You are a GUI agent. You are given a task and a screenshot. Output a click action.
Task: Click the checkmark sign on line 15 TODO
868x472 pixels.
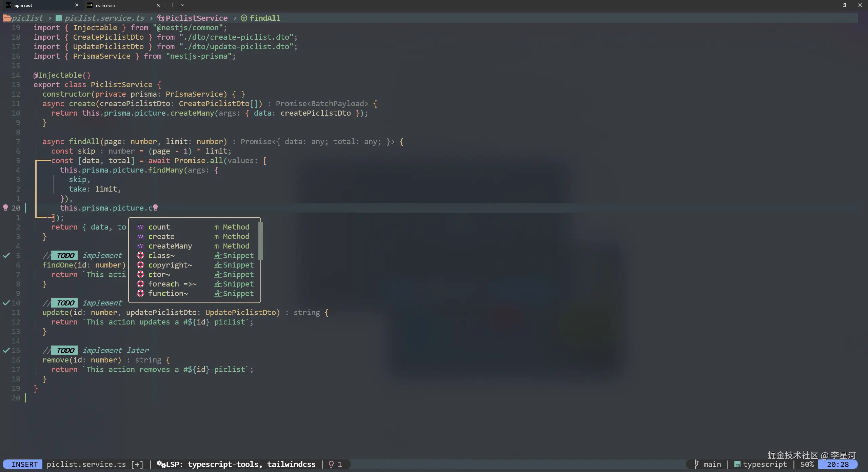pyautogui.click(x=6, y=350)
